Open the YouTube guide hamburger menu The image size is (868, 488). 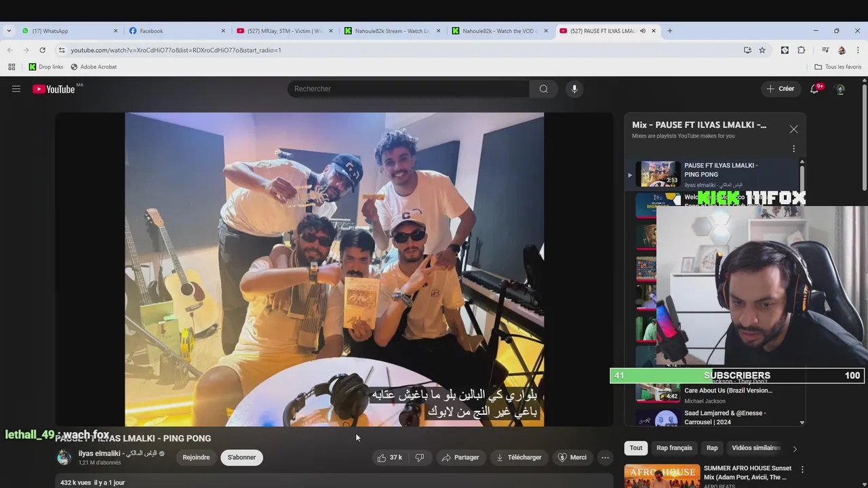coord(16,89)
